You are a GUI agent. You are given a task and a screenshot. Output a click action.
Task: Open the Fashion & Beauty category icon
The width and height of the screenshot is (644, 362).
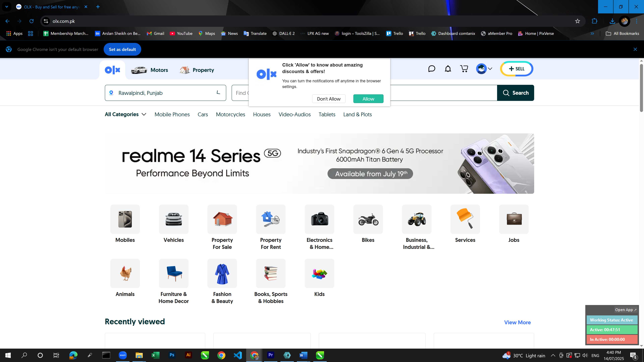[x=222, y=273]
